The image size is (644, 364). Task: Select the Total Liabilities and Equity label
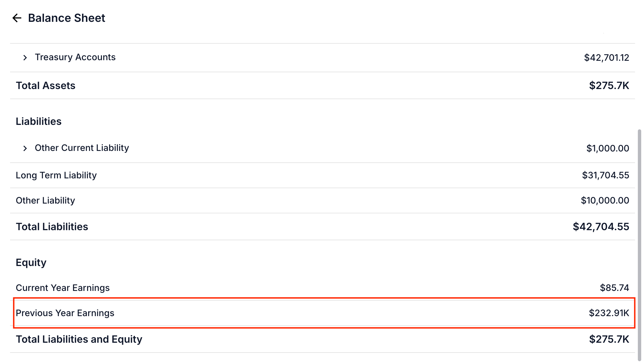pos(79,339)
